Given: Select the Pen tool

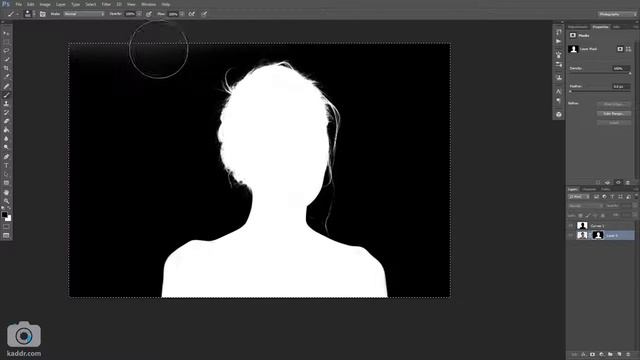Looking at the screenshot, I should click(6, 157).
